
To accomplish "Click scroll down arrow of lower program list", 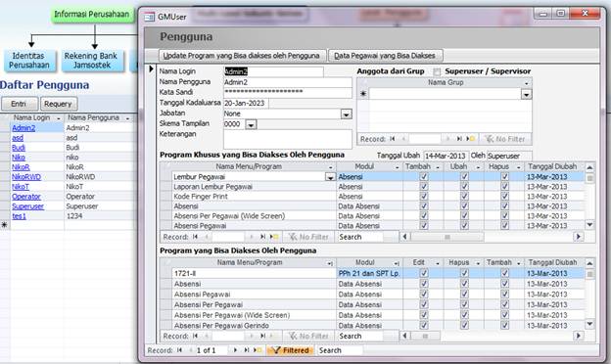I will [589, 324].
